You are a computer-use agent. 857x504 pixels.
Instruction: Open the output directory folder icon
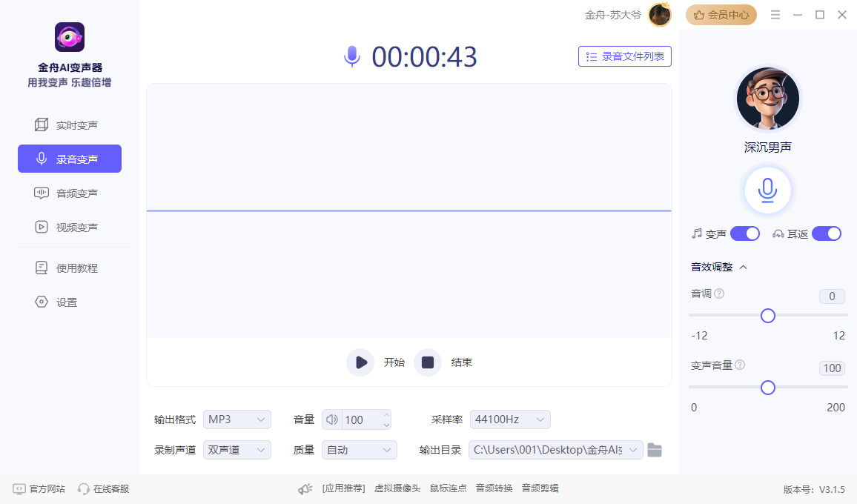point(655,449)
